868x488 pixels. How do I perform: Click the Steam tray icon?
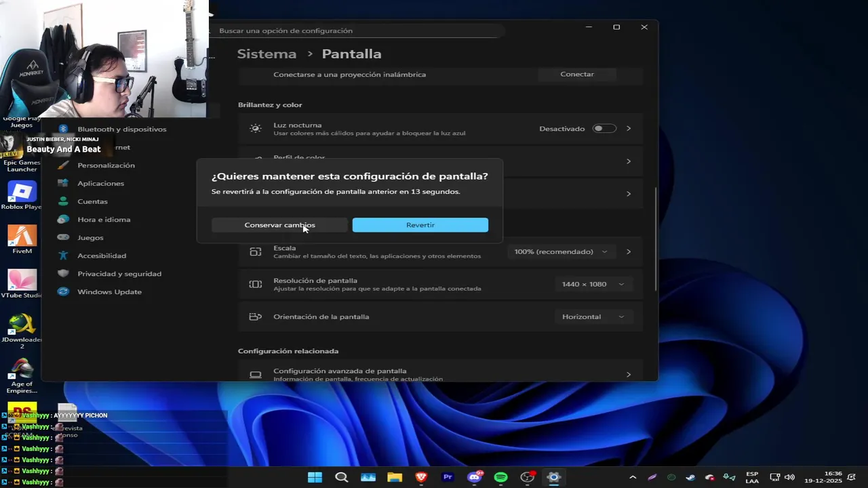pyautogui.click(x=690, y=477)
